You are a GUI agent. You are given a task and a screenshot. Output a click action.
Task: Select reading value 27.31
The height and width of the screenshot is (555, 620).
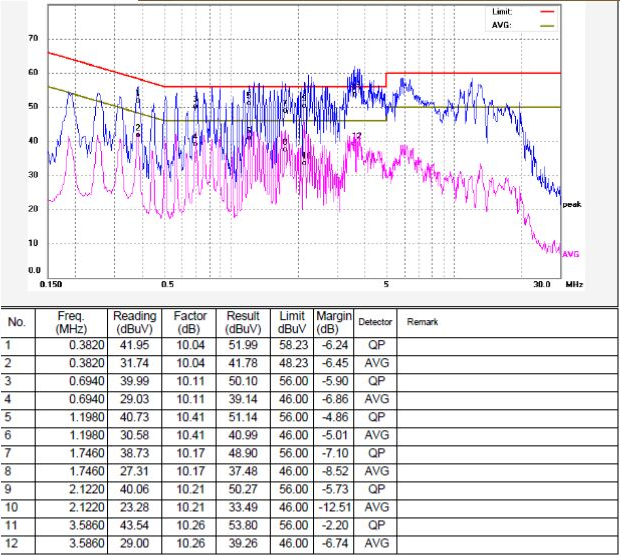[x=134, y=471]
